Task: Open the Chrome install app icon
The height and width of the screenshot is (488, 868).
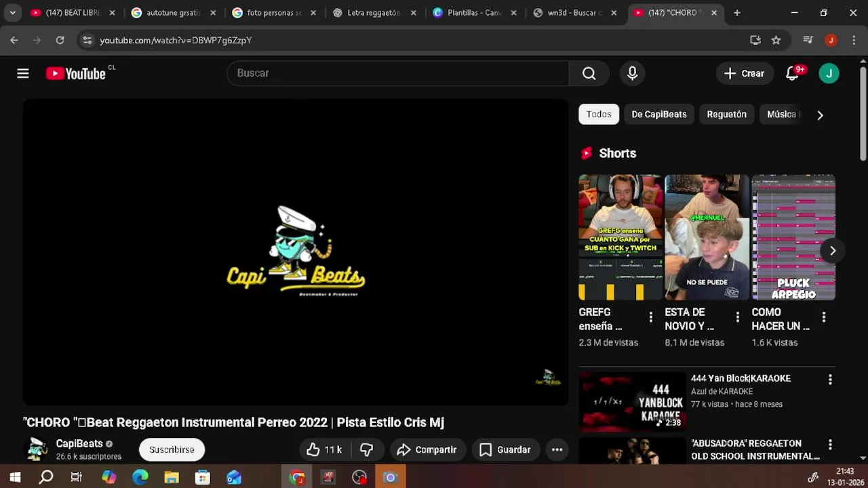Action: 755,40
